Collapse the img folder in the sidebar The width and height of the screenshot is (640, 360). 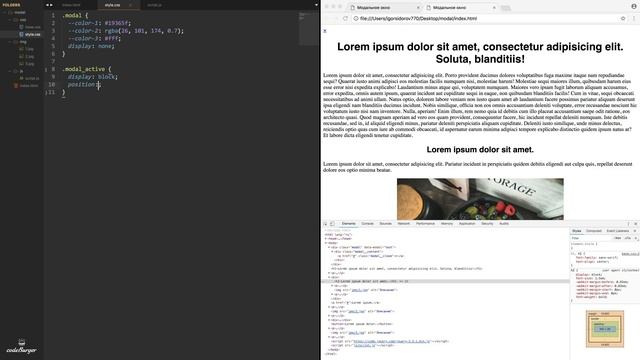click(x=10, y=42)
